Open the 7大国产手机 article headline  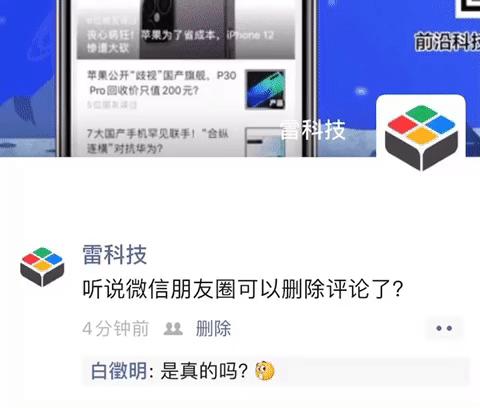[x=158, y=141]
